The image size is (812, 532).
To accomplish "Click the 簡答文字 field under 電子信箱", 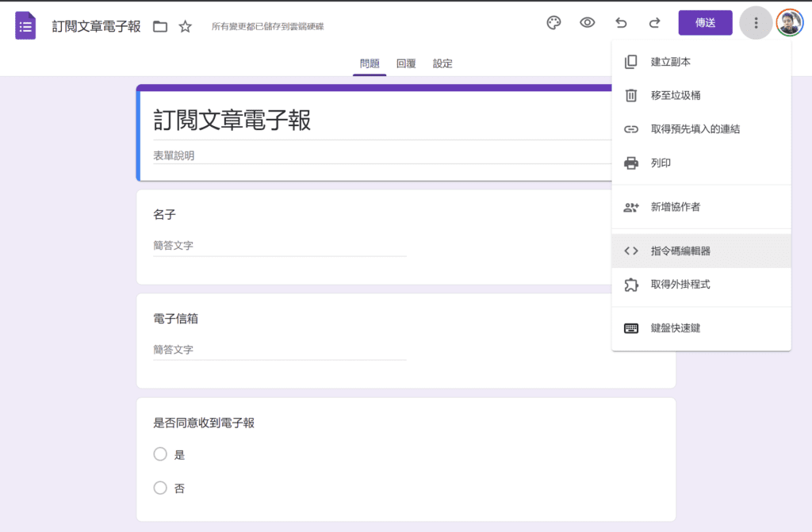I will 280,350.
